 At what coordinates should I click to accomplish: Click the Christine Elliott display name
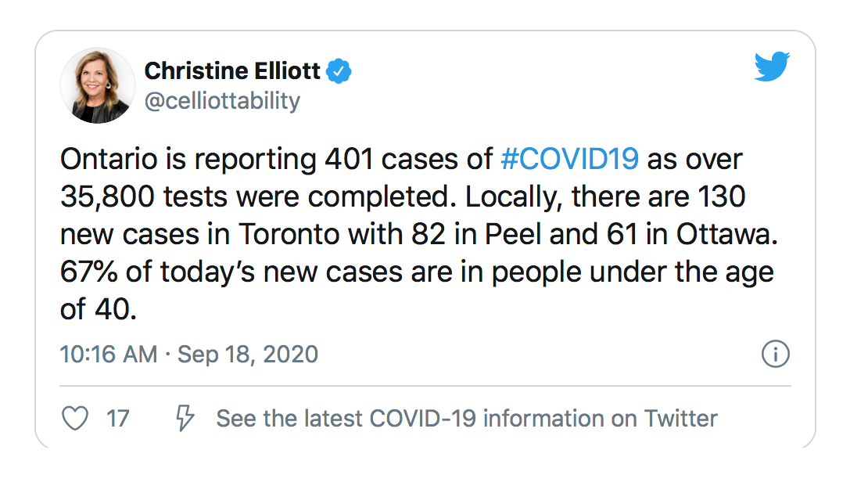[x=232, y=71]
